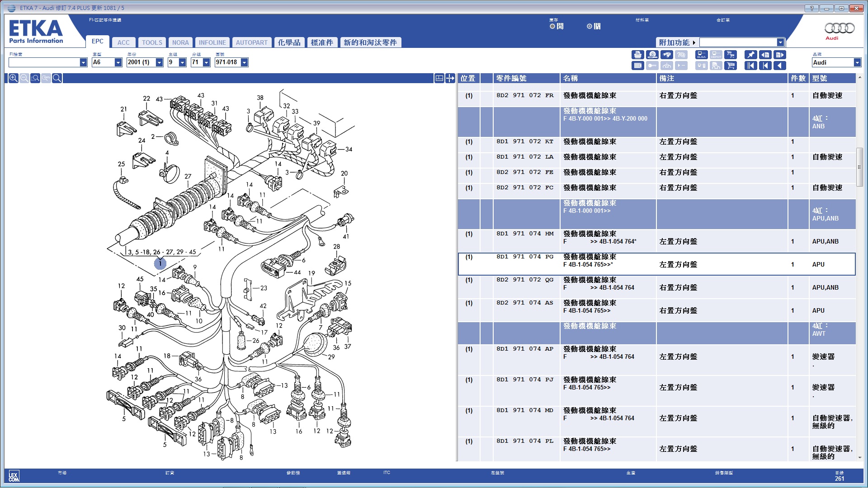Screen dimensions: 868x488
Task: Click the plain magnifier icon
Action: (x=57, y=78)
